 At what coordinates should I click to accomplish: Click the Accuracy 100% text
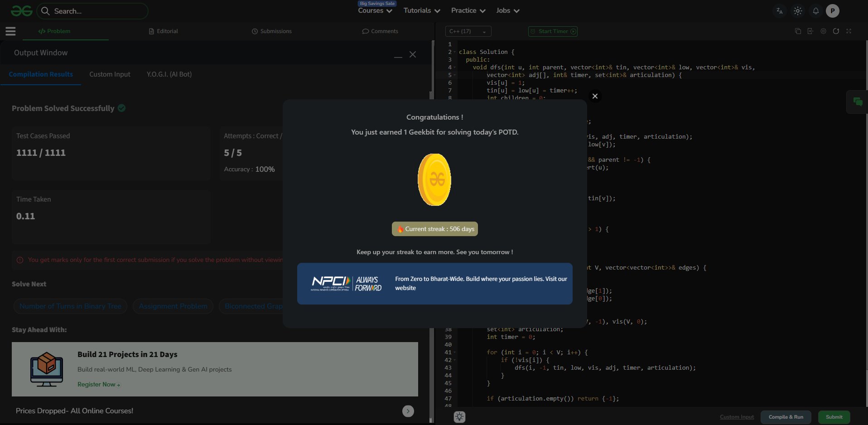click(249, 169)
